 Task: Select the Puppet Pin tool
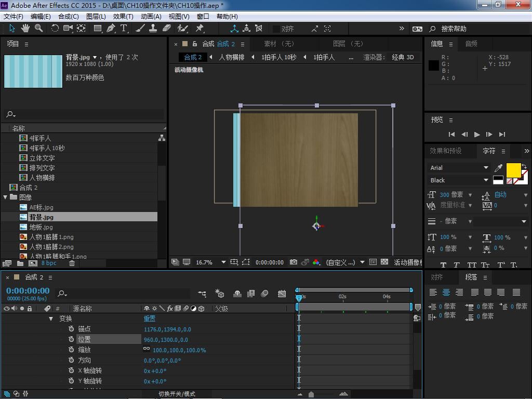200,28
